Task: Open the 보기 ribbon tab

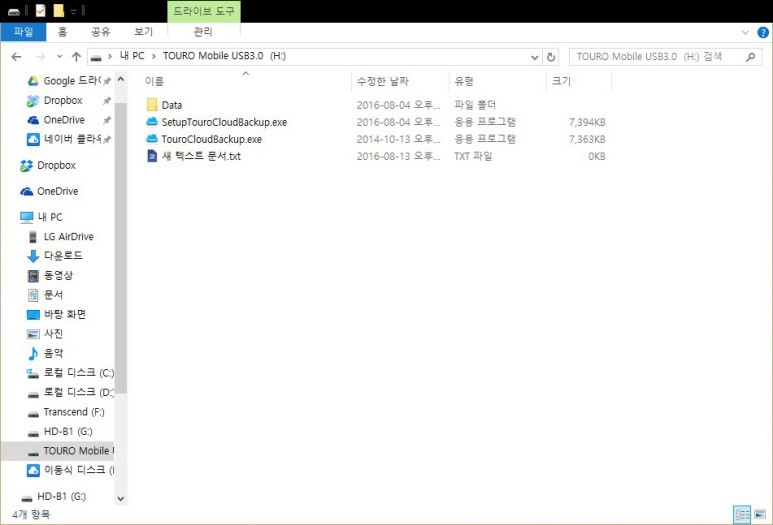Action: (143, 32)
